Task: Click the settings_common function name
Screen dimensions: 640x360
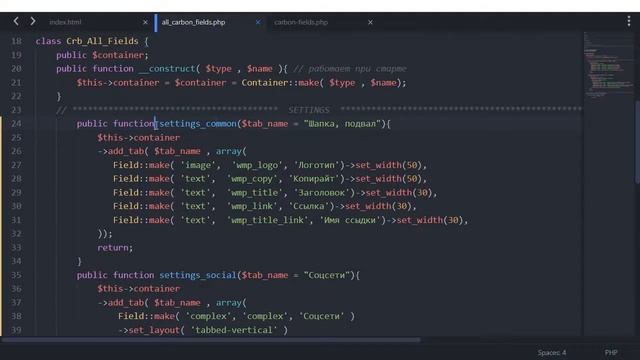Action: (198, 124)
